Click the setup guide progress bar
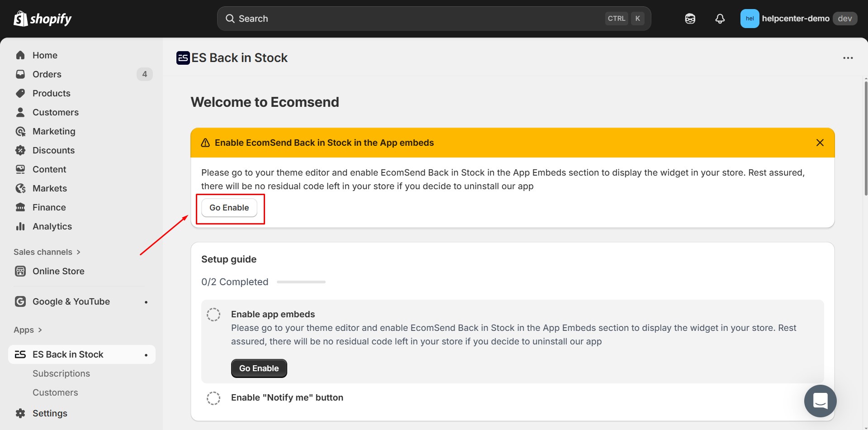Screen dimensions: 868x430 (x=301, y=282)
